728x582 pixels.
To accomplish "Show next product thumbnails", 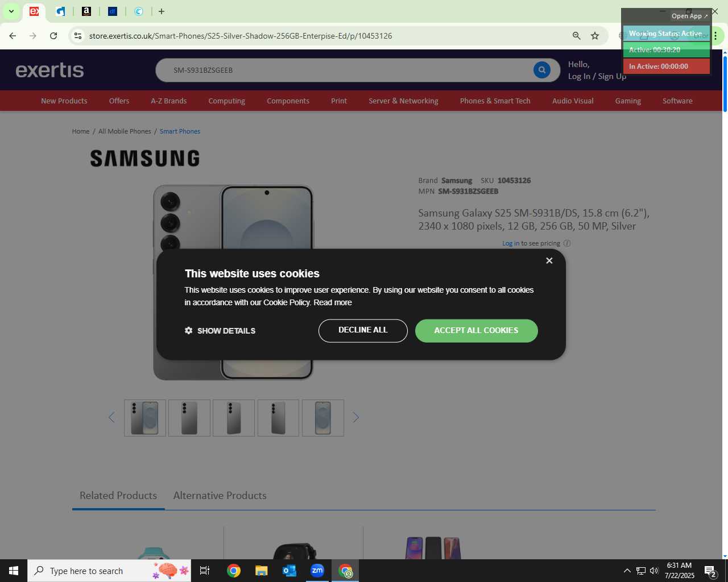I will (x=356, y=418).
